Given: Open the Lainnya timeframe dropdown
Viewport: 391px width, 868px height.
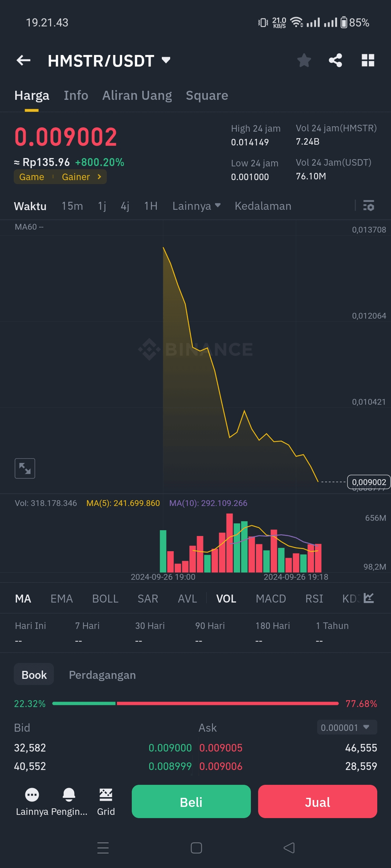Looking at the screenshot, I should [196, 206].
